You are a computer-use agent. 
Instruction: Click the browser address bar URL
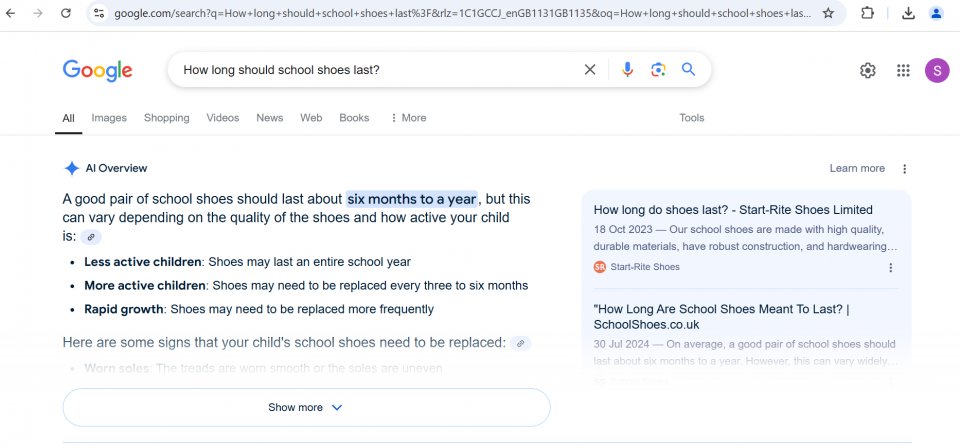click(462, 13)
